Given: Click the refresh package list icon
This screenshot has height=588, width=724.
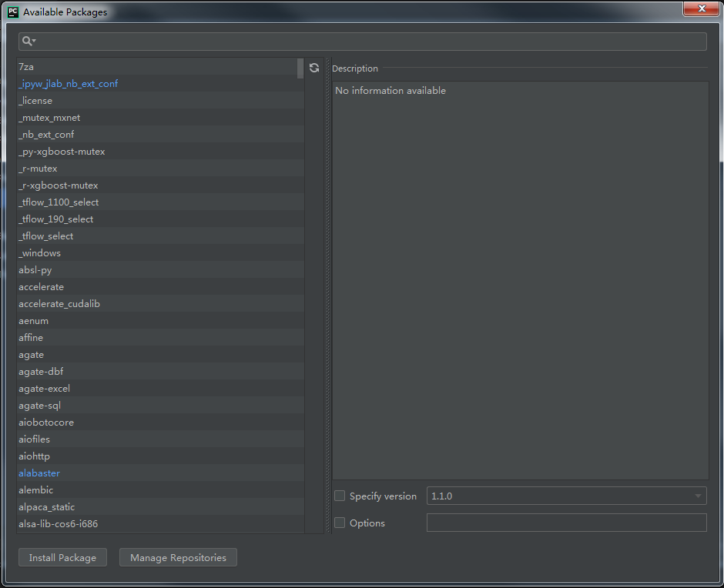Looking at the screenshot, I should tap(314, 68).
